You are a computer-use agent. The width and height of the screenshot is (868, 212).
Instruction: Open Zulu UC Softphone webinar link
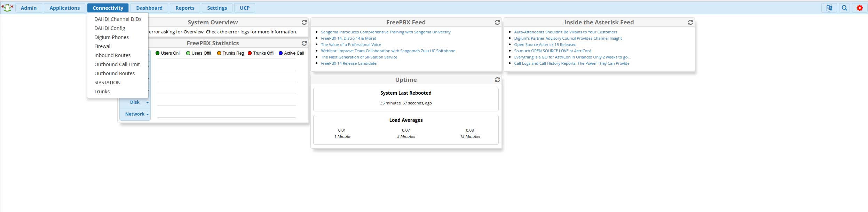[x=388, y=51]
